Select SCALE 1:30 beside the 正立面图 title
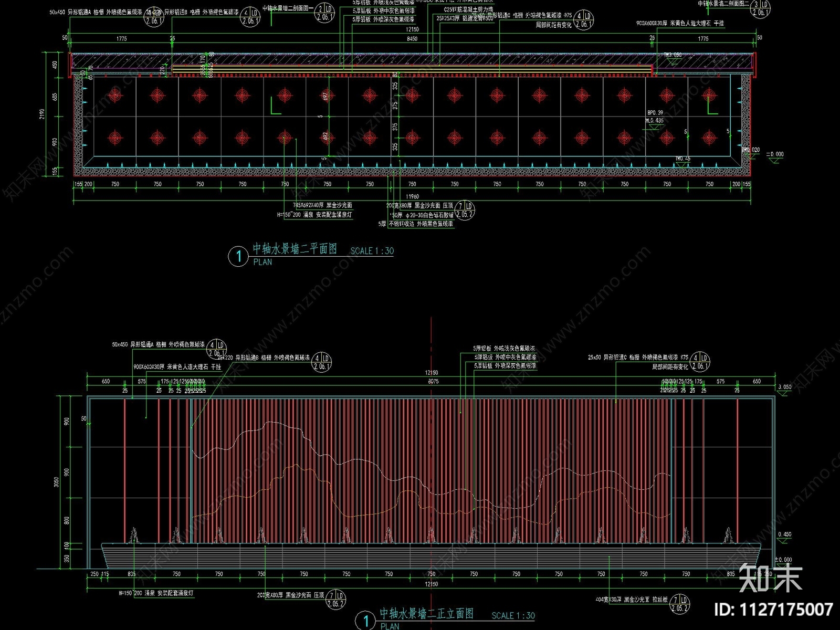 click(x=513, y=615)
